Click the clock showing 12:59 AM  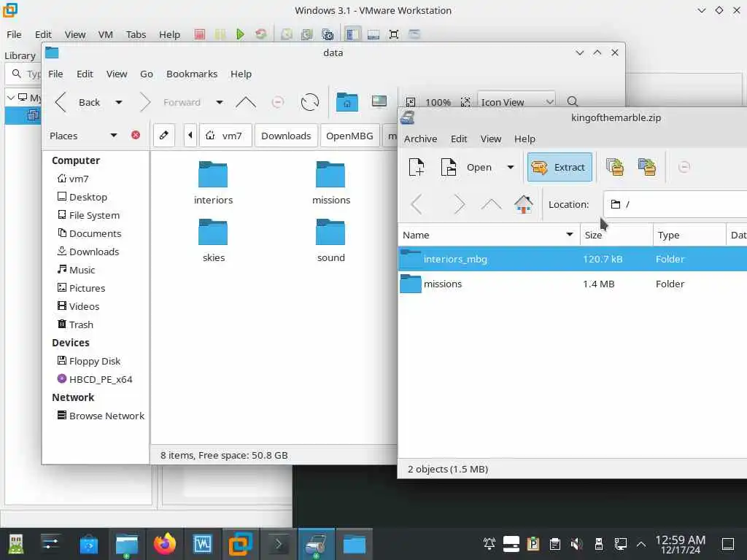[681, 544]
